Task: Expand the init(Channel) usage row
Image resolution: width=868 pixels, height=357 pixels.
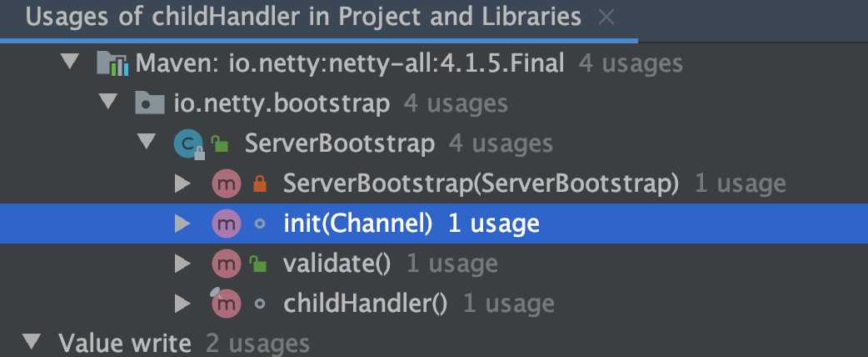Action: point(182,224)
